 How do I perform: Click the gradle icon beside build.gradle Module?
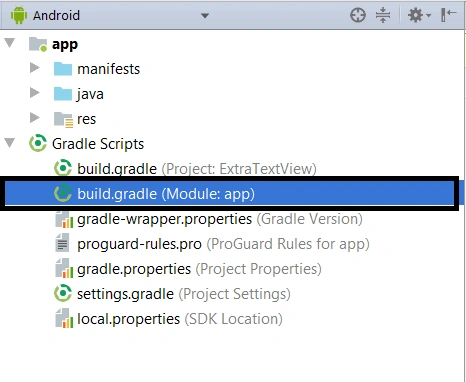[x=63, y=193]
